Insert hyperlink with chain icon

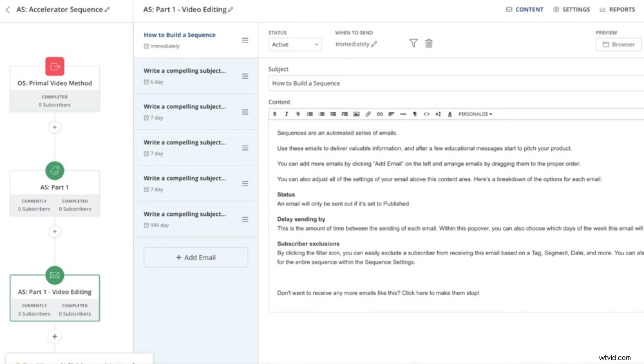click(x=379, y=114)
